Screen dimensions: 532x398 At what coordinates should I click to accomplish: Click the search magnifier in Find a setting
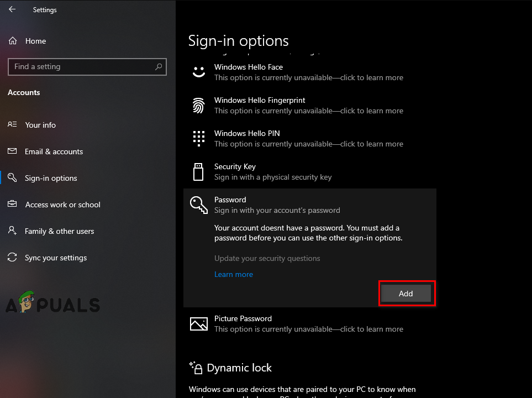[x=159, y=66]
